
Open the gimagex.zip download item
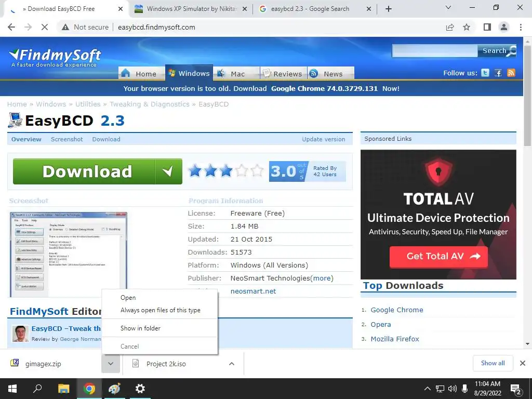[51, 364]
